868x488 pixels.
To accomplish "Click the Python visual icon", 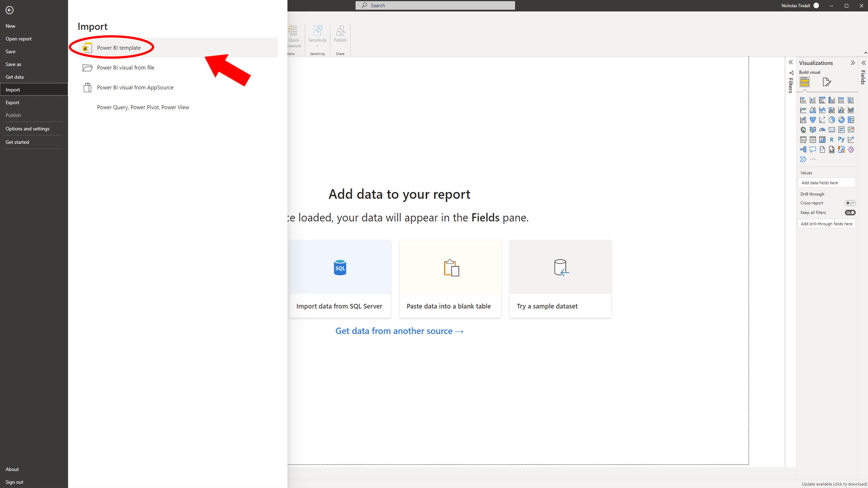I will point(841,140).
